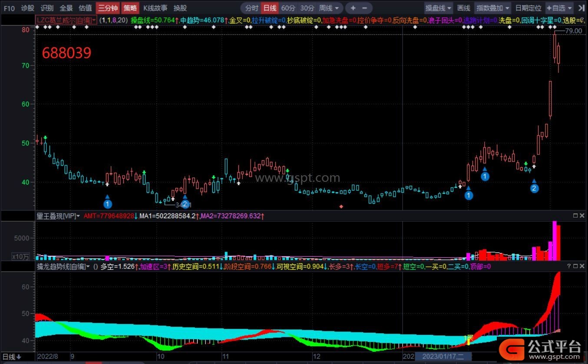Click the 日期定位 date locate button
Screen dimensions: 588x364
click(x=528, y=8)
